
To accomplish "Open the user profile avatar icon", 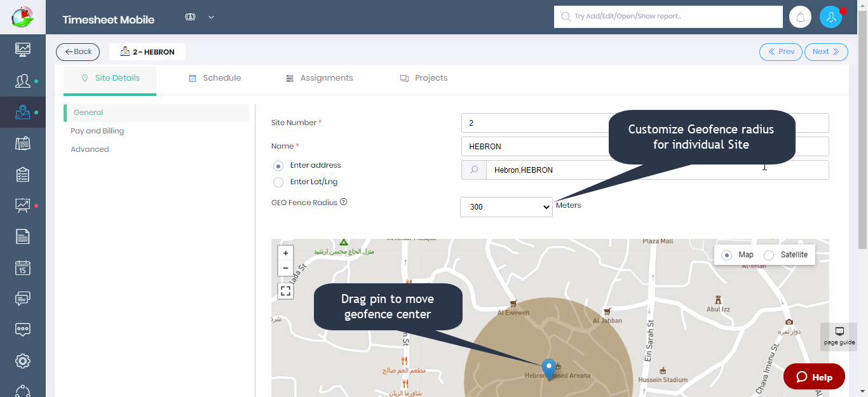I will coord(831,17).
